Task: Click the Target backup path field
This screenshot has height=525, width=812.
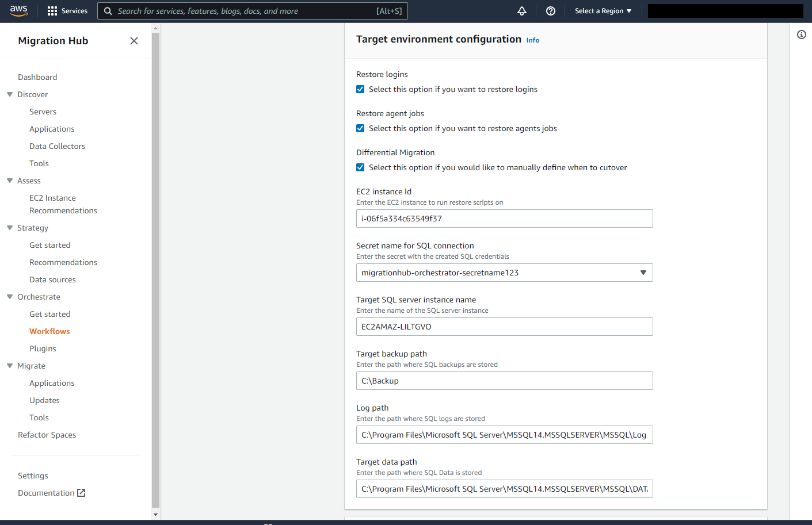Action: coord(505,381)
